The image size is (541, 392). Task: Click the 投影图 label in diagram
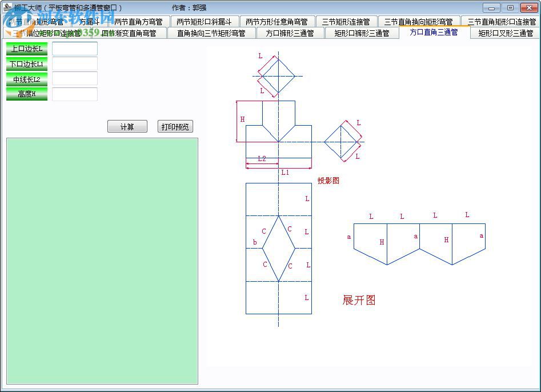click(x=328, y=181)
